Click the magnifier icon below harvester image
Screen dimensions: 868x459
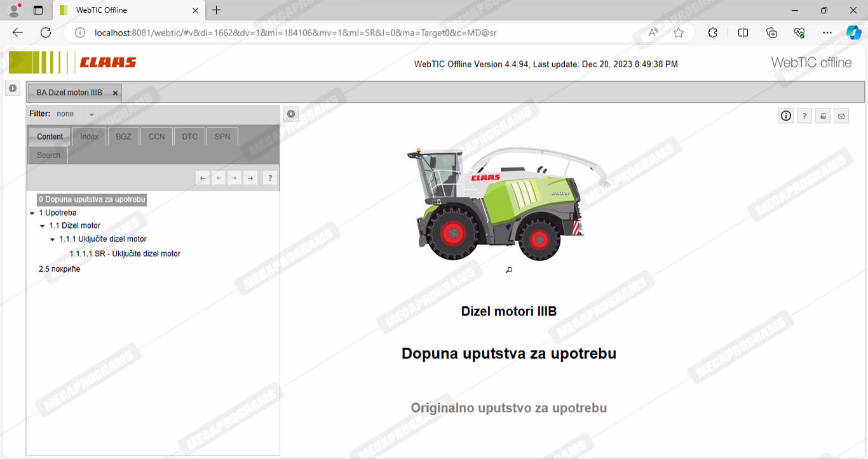tap(509, 270)
